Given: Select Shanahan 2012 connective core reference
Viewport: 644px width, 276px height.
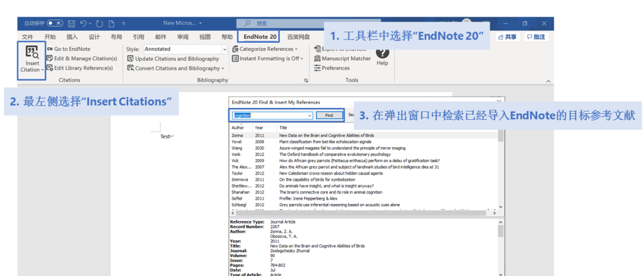Looking at the screenshot, I should click(364, 192).
